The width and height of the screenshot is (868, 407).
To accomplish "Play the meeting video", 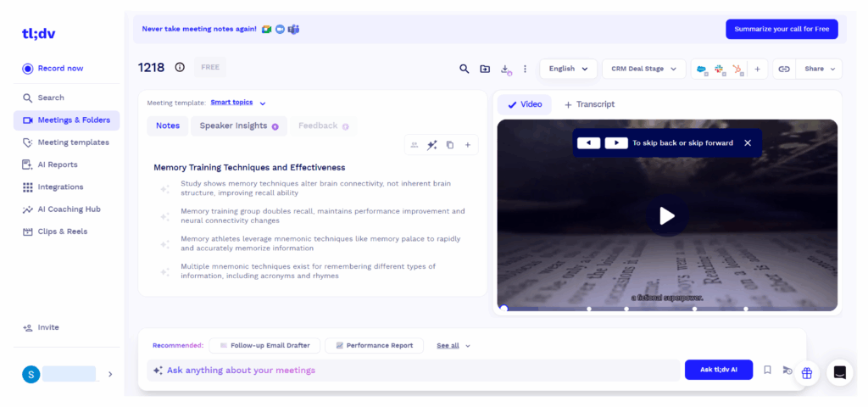I will 667,216.
